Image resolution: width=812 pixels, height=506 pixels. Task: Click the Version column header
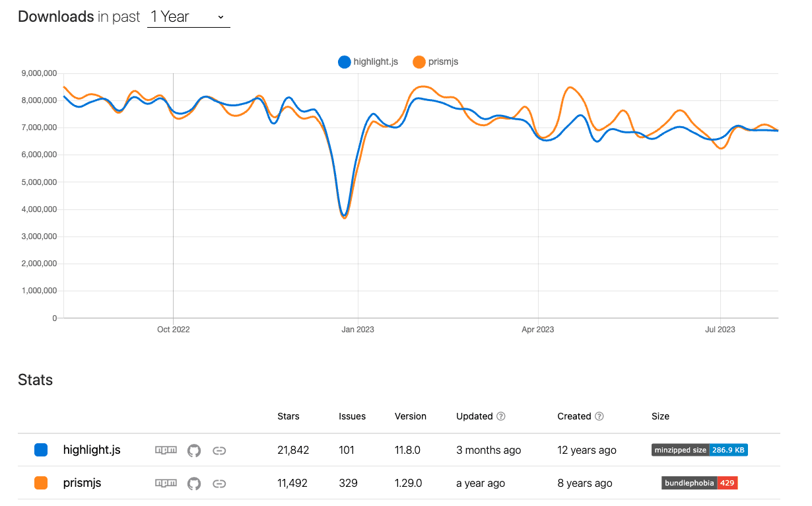411,416
